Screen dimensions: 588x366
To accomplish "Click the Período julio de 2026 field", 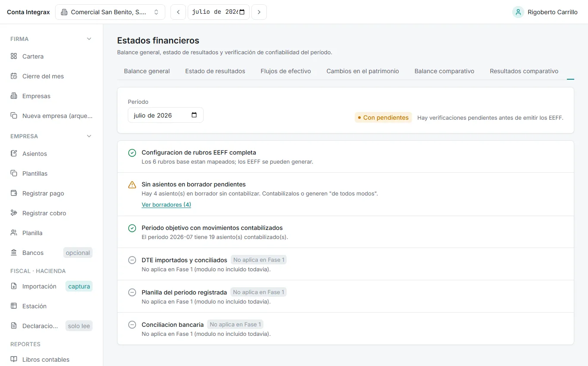I will 166,115.
